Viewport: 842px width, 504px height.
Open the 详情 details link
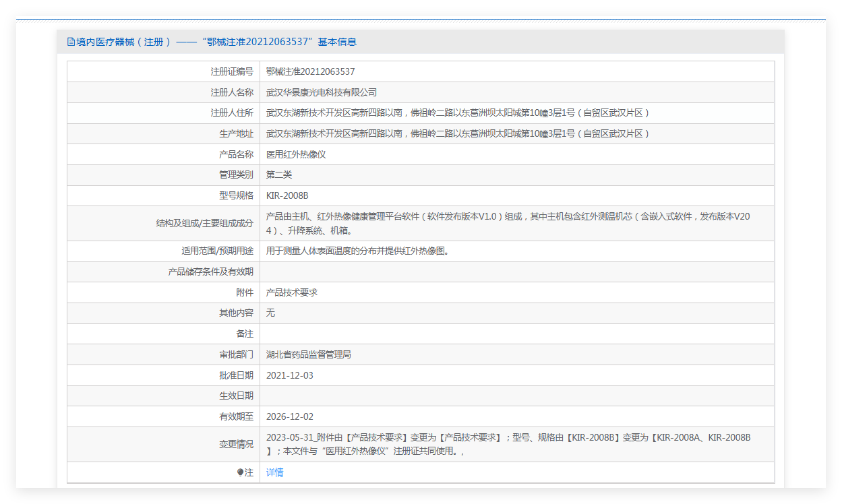point(275,472)
